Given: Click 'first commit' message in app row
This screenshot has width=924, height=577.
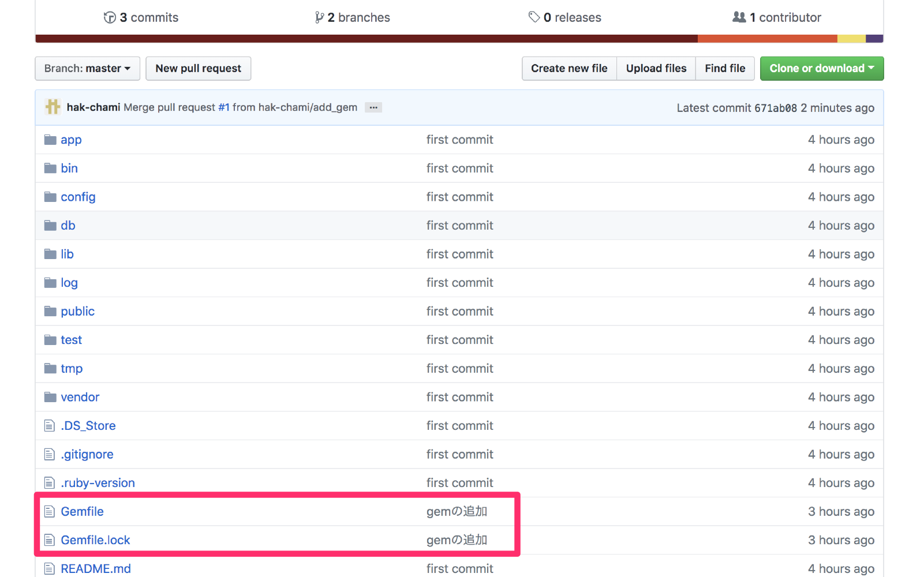Looking at the screenshot, I should pyautogui.click(x=459, y=140).
